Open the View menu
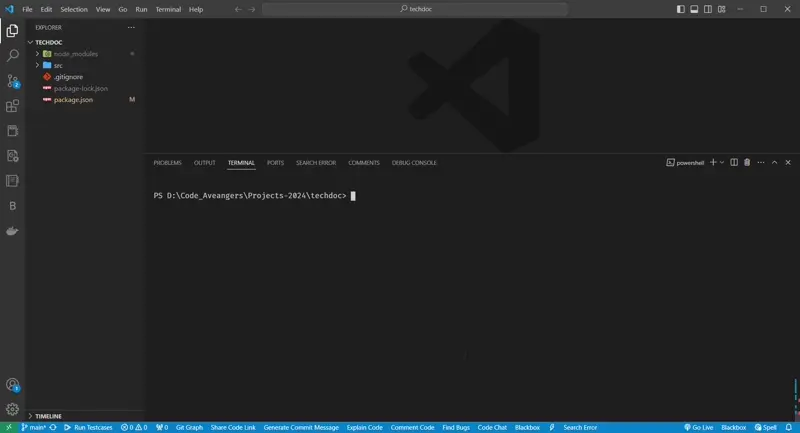800x433 pixels. coord(103,9)
